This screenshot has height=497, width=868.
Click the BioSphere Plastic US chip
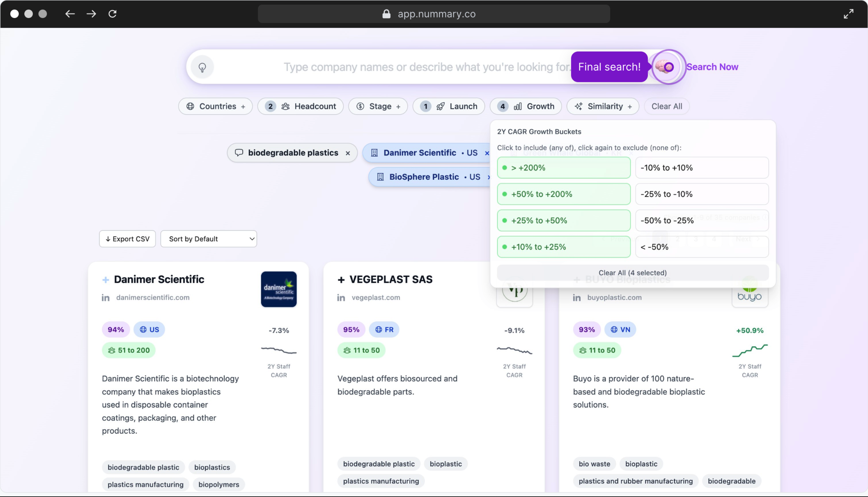point(429,177)
